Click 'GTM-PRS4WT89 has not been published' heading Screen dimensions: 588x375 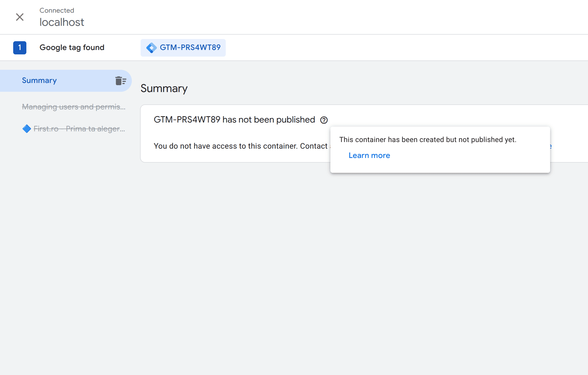(234, 120)
